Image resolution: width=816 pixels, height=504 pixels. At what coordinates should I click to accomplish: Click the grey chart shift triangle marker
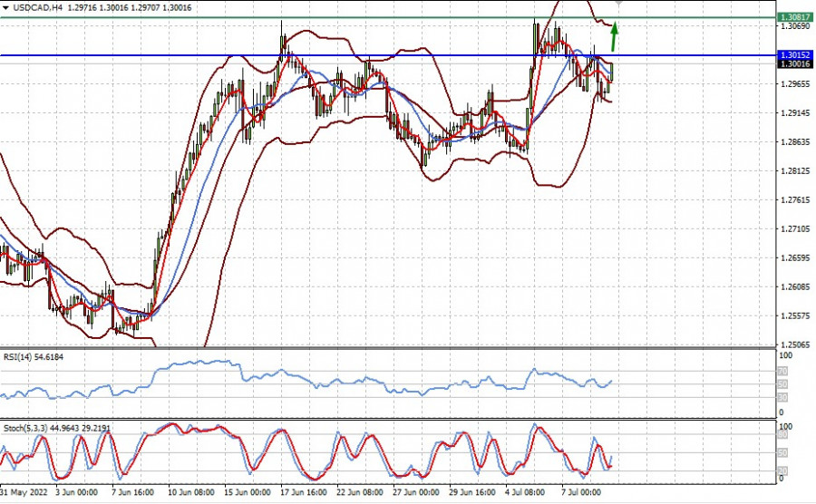pyautogui.click(x=618, y=4)
